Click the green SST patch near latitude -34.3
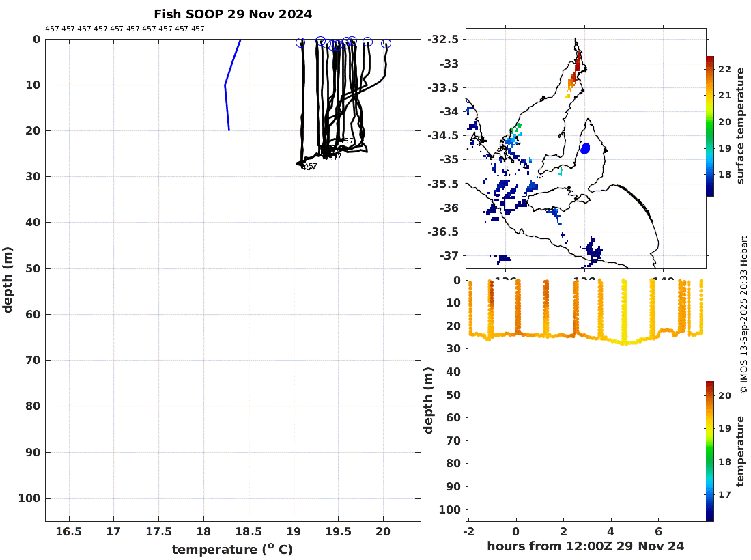Screen dimensions: 751x560 pos(518,128)
